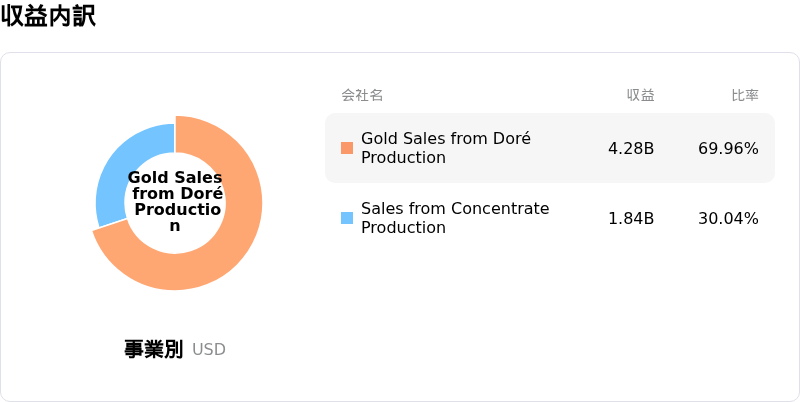This screenshot has width=800, height=402.
Task: Click the 収益内訳 section heading
Action: pos(48,17)
